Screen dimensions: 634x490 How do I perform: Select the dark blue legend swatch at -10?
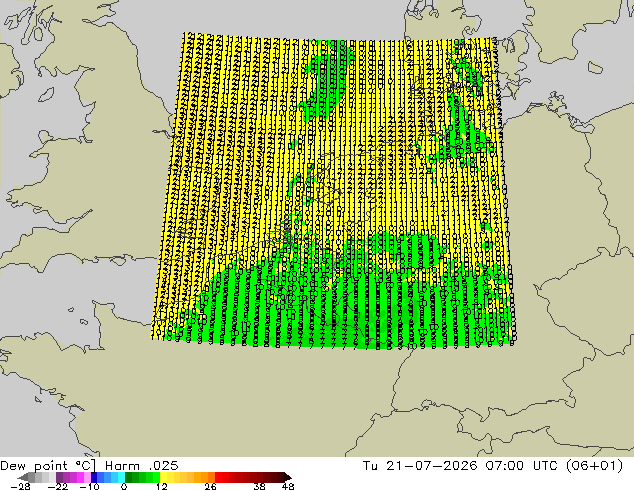tap(94, 477)
